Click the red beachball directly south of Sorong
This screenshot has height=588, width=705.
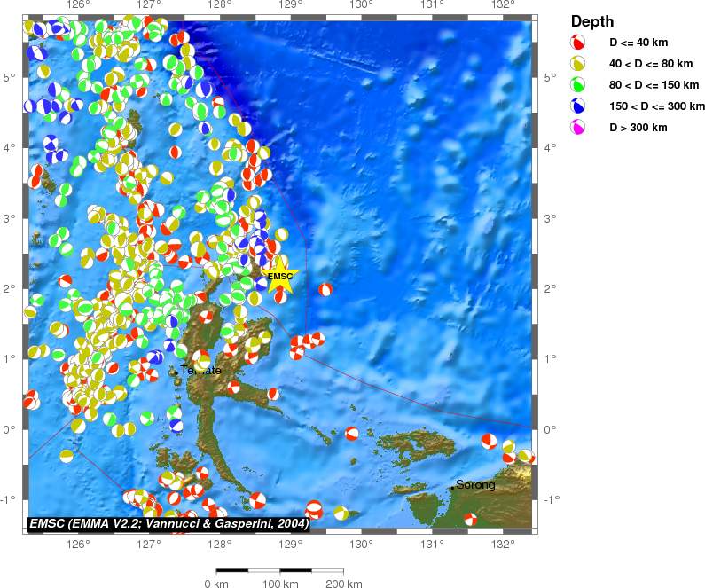point(470,519)
